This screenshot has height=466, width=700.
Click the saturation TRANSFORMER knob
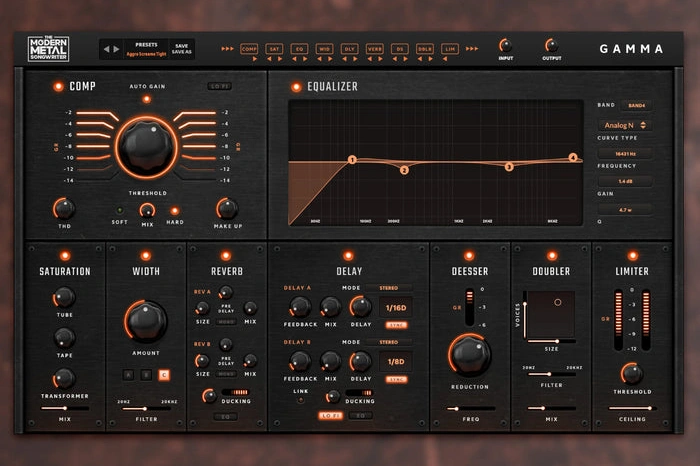[64, 379]
